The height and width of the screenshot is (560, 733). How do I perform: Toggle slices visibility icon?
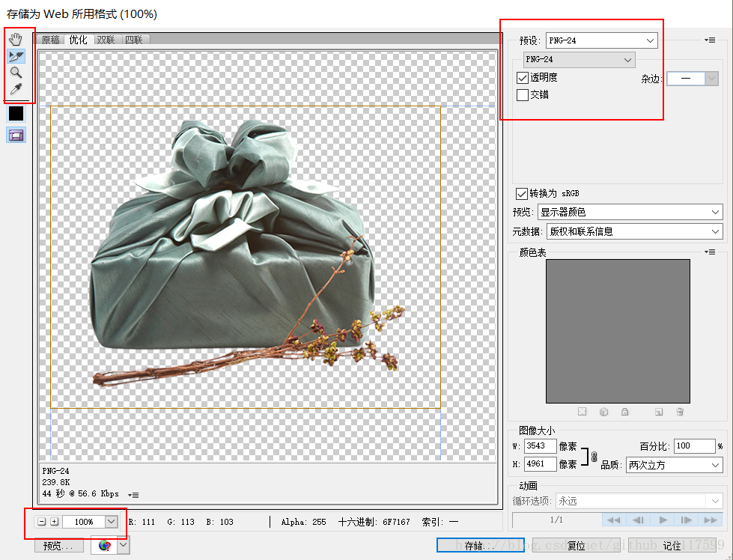[16, 135]
